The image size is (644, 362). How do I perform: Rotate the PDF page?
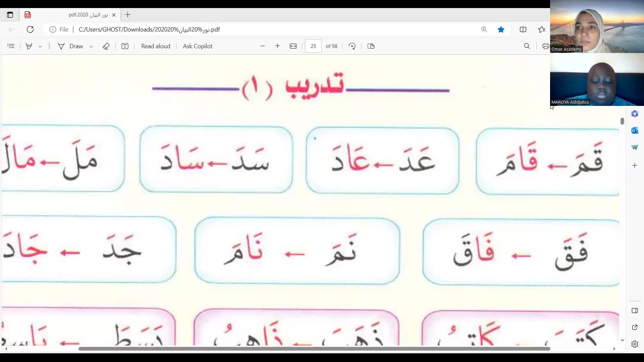(x=352, y=46)
